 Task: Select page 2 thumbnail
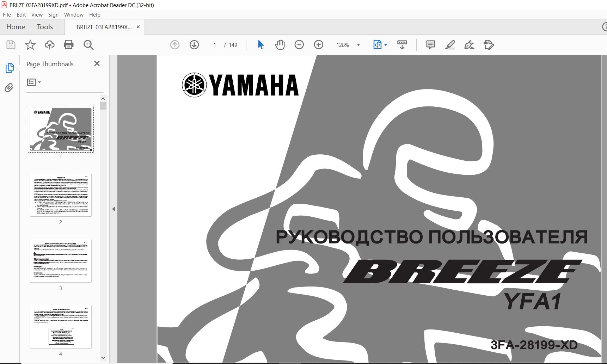point(61,195)
